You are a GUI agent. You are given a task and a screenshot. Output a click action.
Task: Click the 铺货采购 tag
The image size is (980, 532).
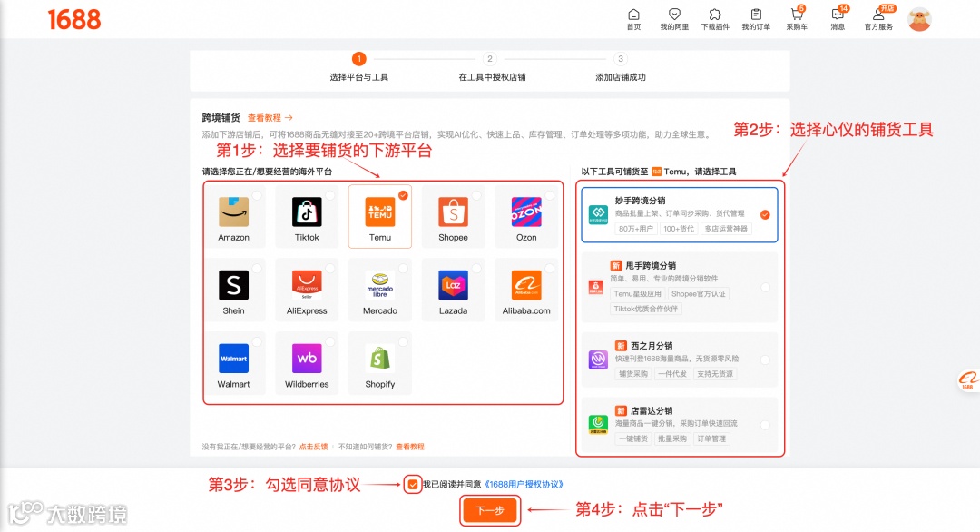[x=633, y=374]
